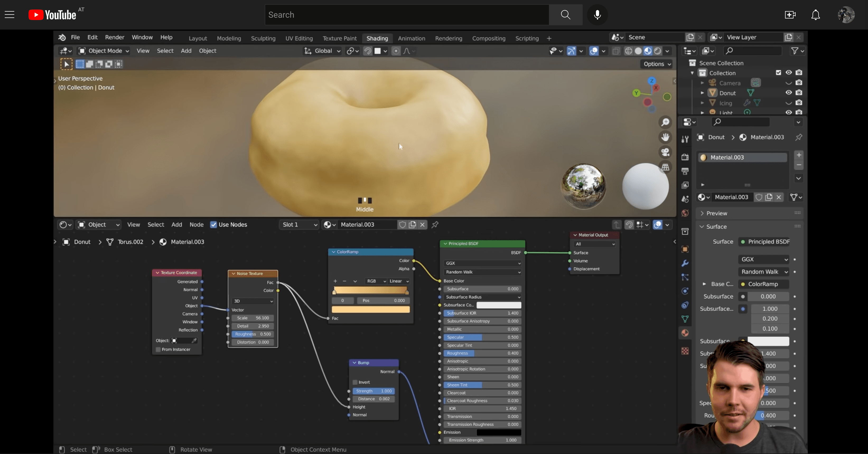Image resolution: width=868 pixels, height=454 pixels.
Task: Click ColorRamp add color stop plus
Action: (335, 281)
